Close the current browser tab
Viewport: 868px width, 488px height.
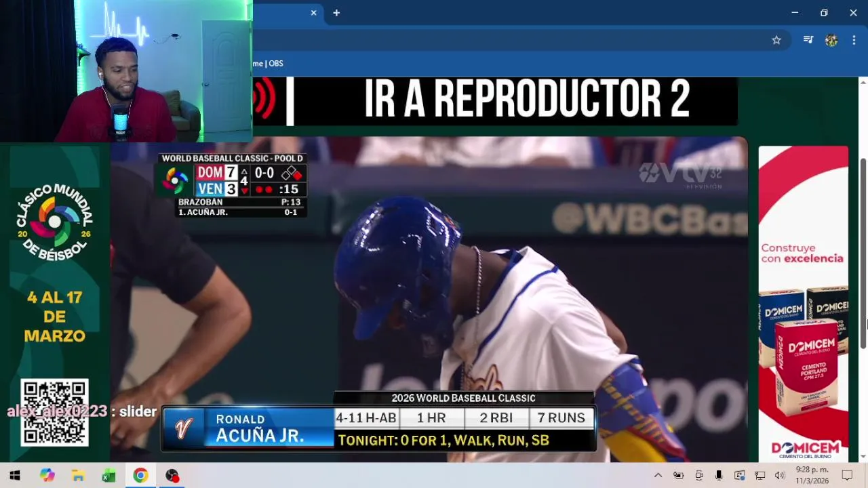pyautogui.click(x=313, y=13)
